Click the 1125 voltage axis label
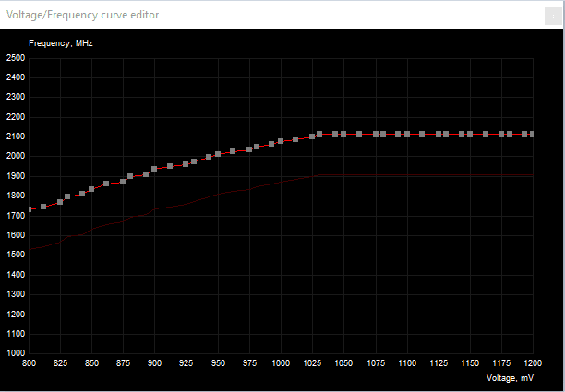This screenshot has width=565, height=392. point(439,363)
